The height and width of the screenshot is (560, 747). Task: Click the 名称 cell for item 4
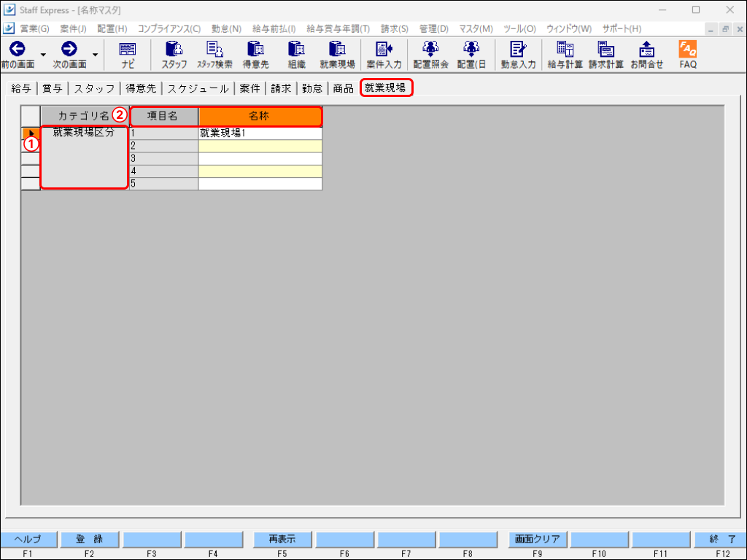260,171
